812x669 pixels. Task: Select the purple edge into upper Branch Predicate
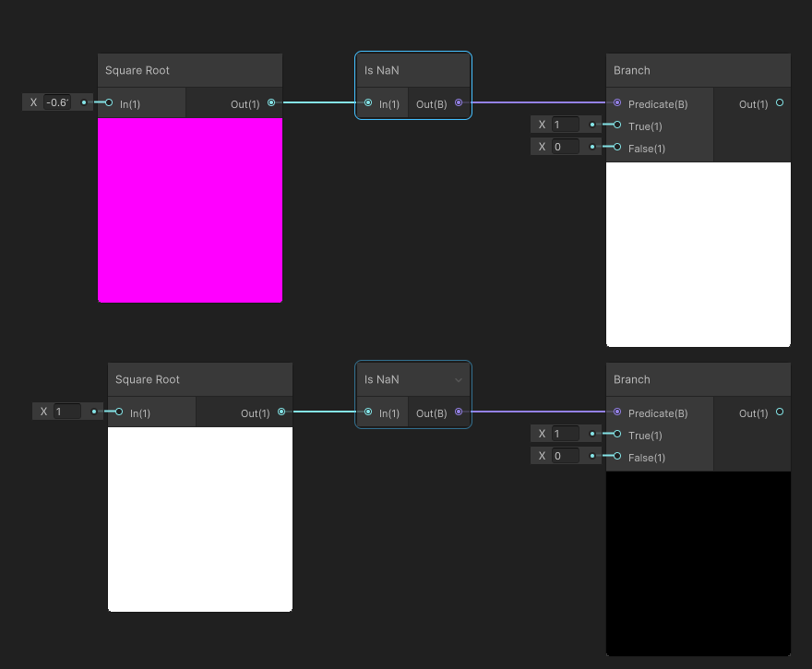click(x=539, y=102)
